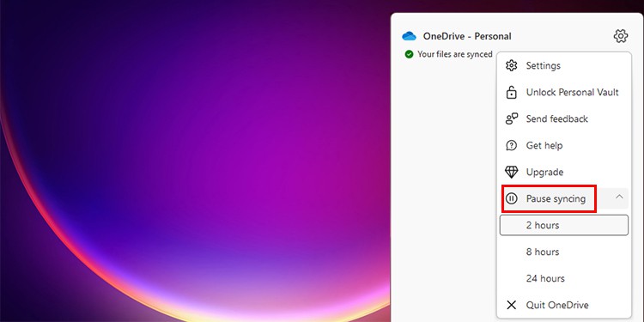Select the Upgrade menu entry

(564, 172)
